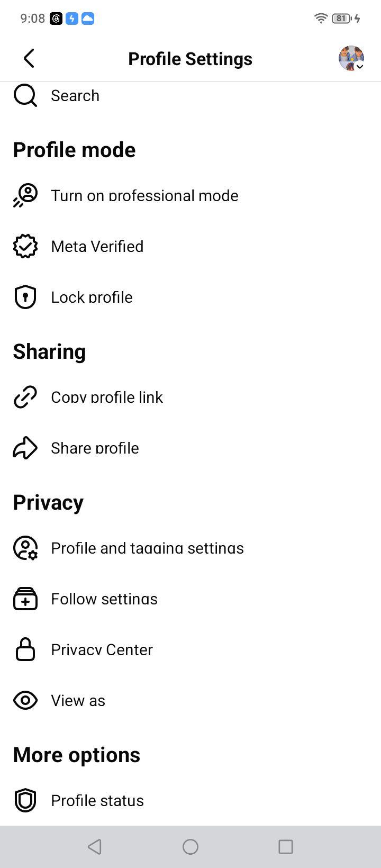Tap the Lock profile shield icon
381x868 pixels.
25,297
